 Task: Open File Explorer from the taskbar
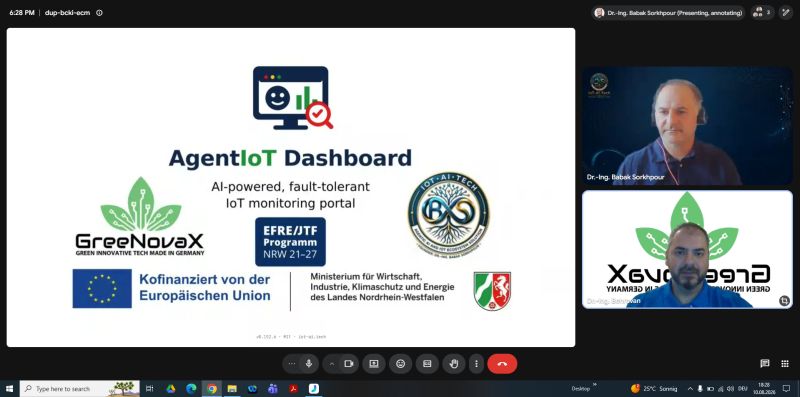click(x=232, y=389)
